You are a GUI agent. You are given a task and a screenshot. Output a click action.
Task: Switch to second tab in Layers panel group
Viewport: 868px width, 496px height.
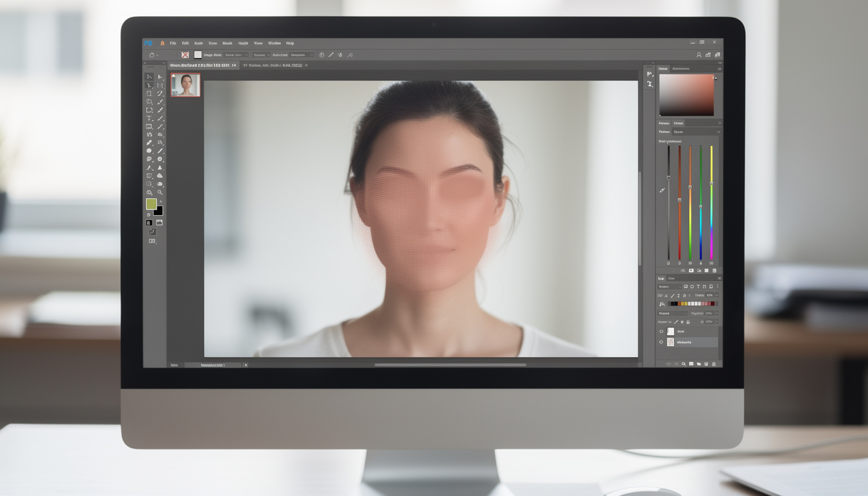[671, 278]
